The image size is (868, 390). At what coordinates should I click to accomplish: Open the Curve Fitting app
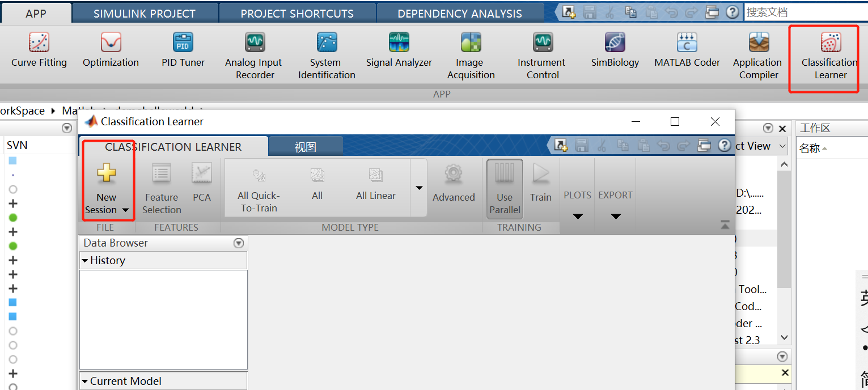click(x=39, y=49)
